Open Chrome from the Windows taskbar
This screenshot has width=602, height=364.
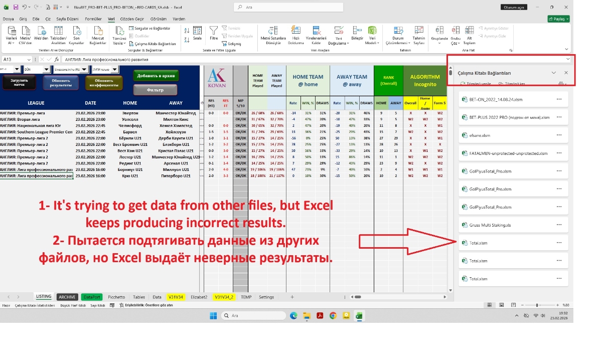(333, 315)
